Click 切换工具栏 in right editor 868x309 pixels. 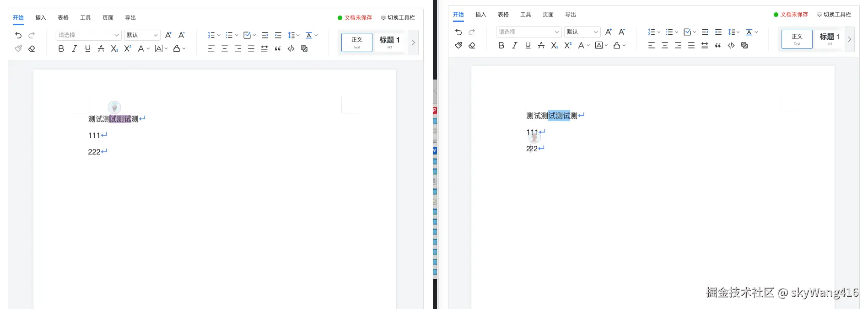click(834, 15)
